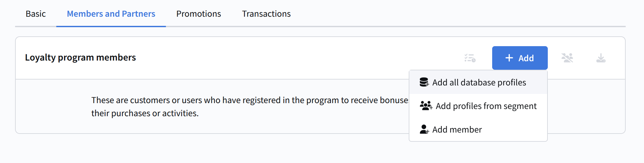Click the Loyalty program members heading
Screen dimensions: 644x163
click(x=80, y=58)
